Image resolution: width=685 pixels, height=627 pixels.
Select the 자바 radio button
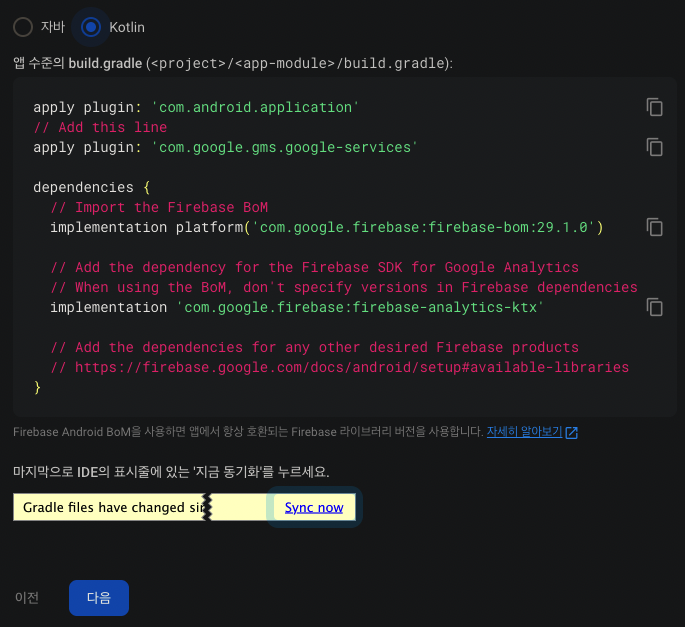click(23, 27)
